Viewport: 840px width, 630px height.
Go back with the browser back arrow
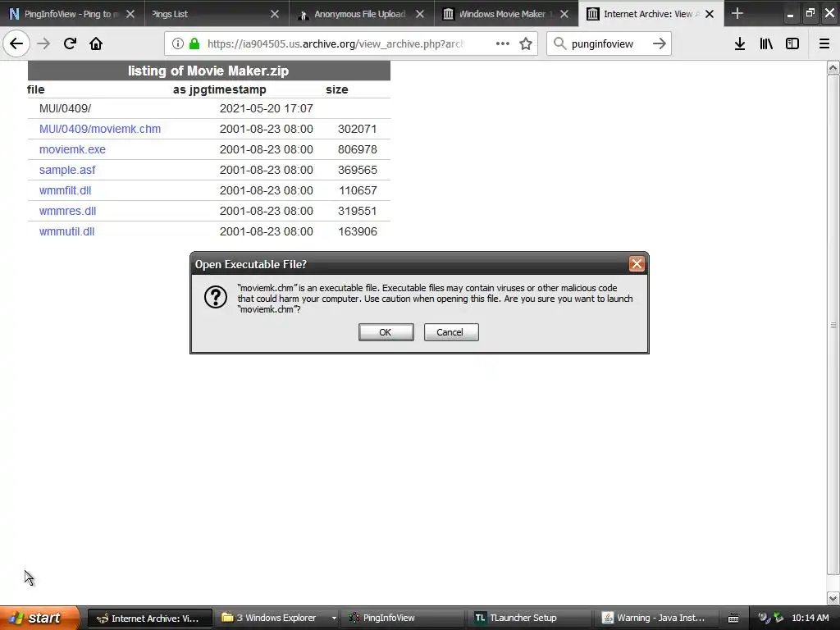tap(16, 43)
